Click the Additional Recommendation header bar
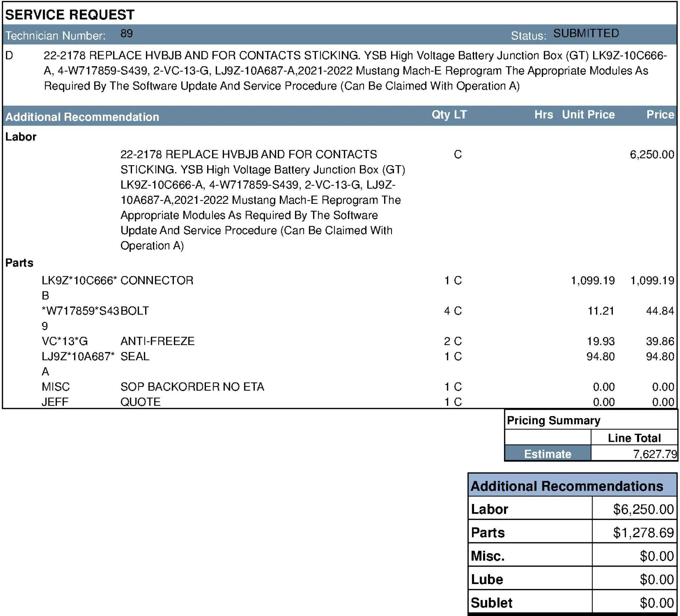680x616 pixels. pos(340,116)
